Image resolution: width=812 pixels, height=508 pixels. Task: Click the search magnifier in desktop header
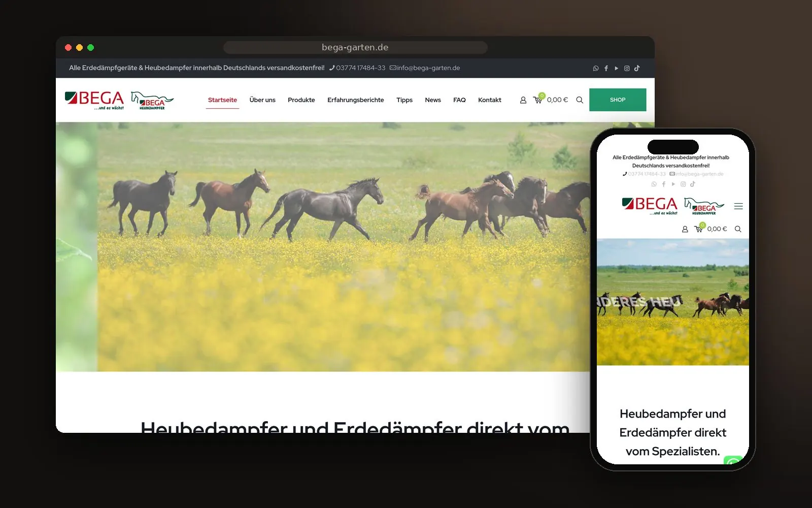click(x=580, y=100)
